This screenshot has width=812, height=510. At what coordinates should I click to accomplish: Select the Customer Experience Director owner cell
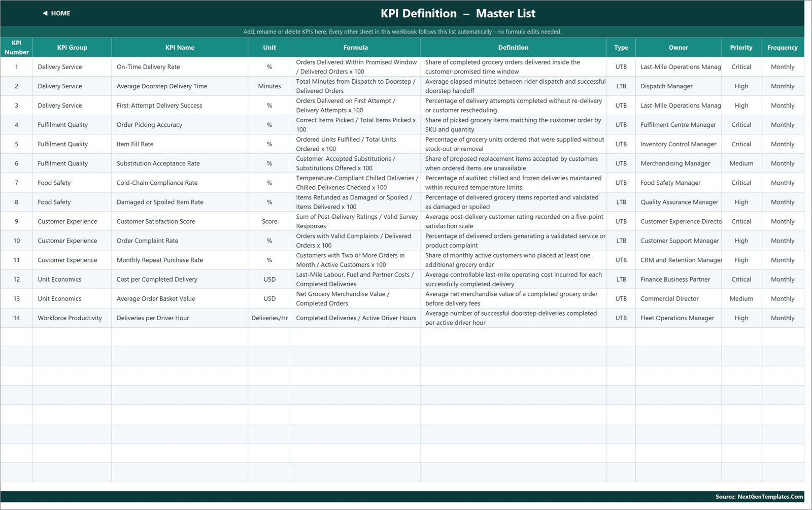pos(678,221)
